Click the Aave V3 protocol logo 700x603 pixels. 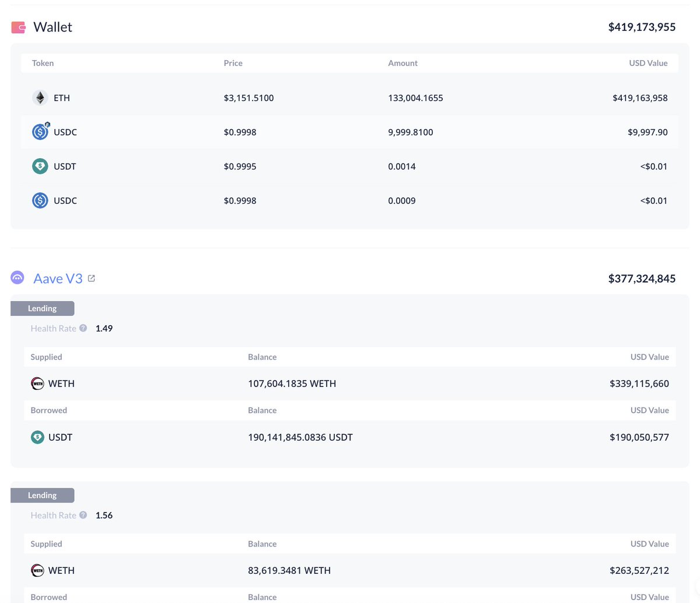pyautogui.click(x=17, y=277)
